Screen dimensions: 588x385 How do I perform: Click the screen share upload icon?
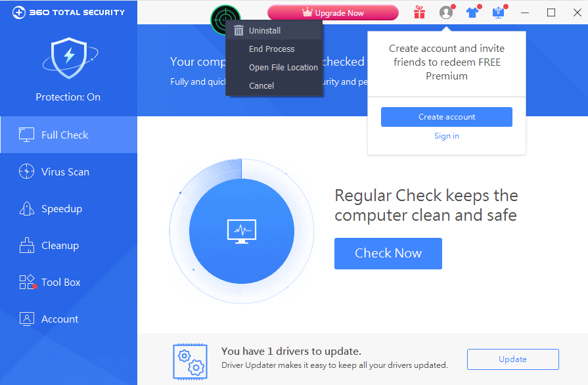pyautogui.click(x=498, y=12)
